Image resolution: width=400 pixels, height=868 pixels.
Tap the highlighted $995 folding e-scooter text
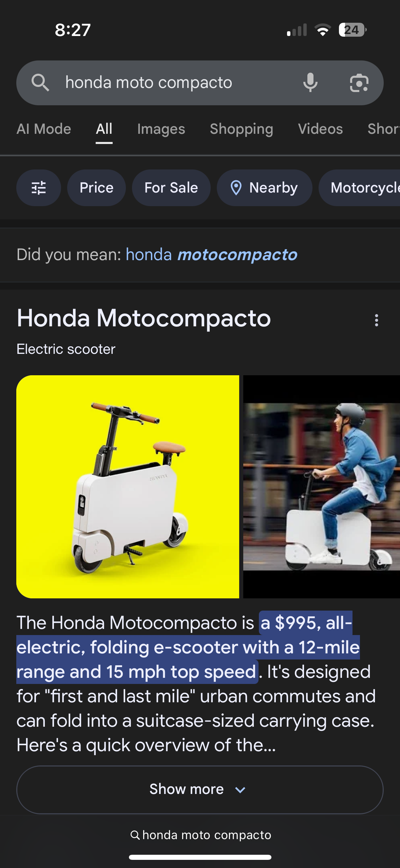click(188, 647)
